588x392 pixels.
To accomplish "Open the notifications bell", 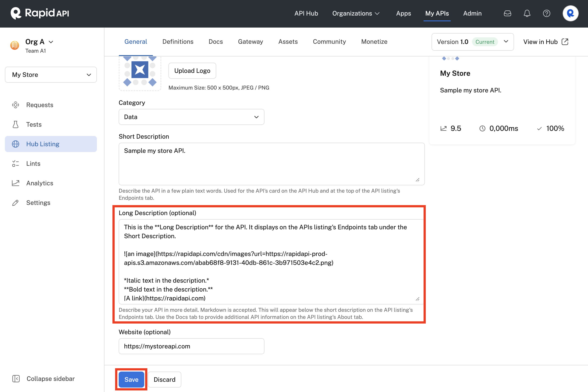I will coord(527,13).
